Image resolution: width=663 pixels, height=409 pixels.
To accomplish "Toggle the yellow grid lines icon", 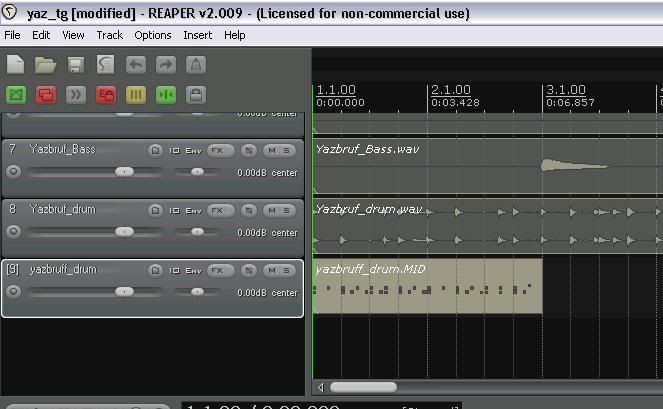I will [x=136, y=95].
